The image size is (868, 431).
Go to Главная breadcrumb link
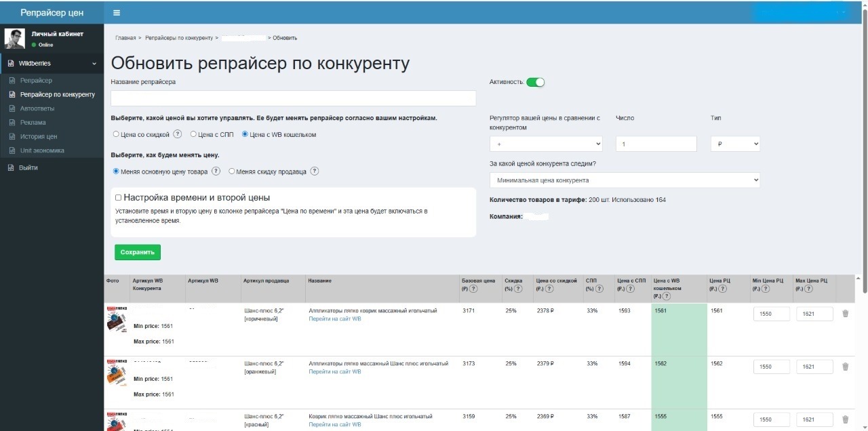click(125, 38)
